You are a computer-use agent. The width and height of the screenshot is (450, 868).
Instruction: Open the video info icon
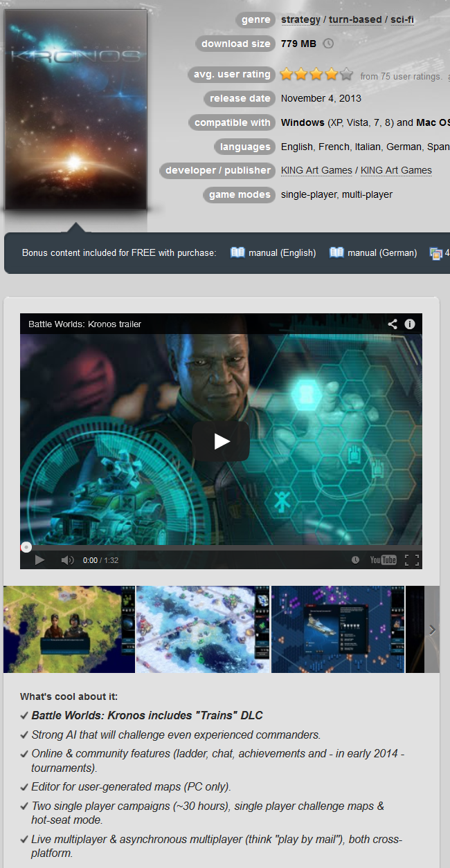(410, 324)
